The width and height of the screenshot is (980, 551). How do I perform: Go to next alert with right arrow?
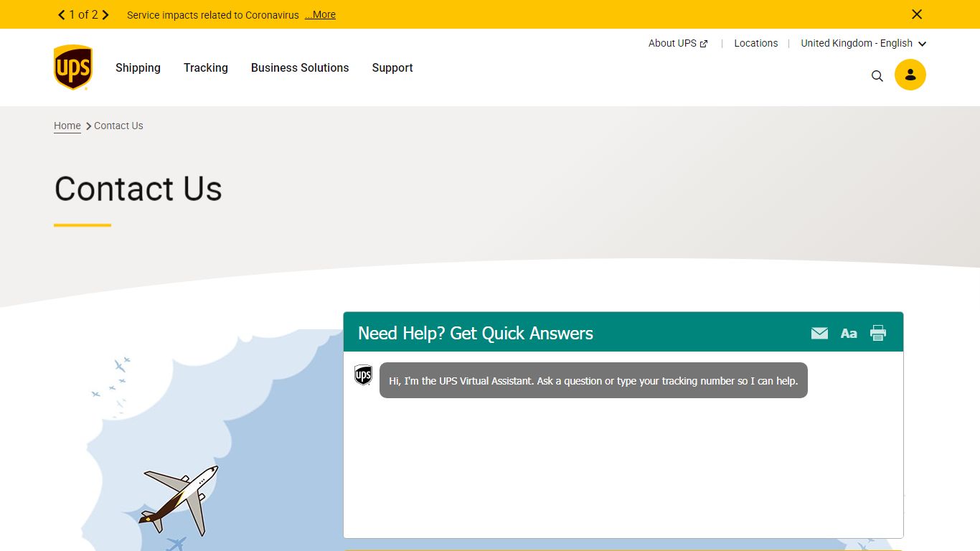(x=105, y=14)
